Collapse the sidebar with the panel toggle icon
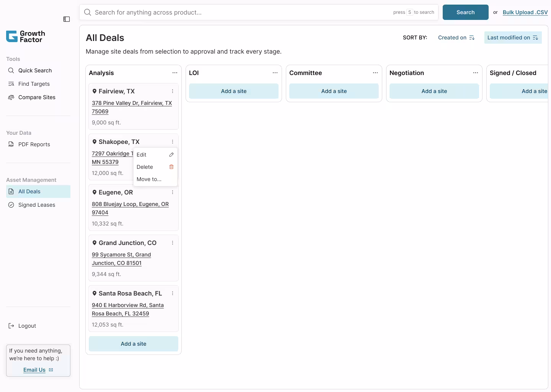This screenshot has width=551, height=392. point(67,19)
